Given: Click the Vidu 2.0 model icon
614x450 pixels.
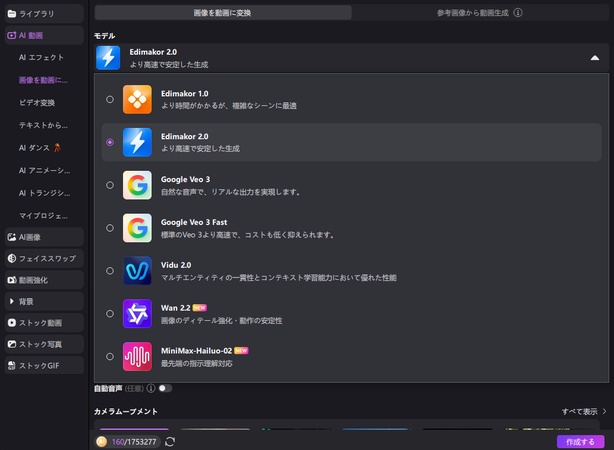Looking at the screenshot, I should tap(137, 271).
